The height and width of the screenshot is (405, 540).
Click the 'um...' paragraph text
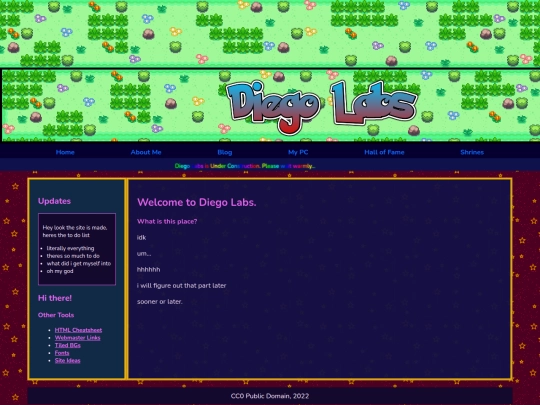click(144, 253)
